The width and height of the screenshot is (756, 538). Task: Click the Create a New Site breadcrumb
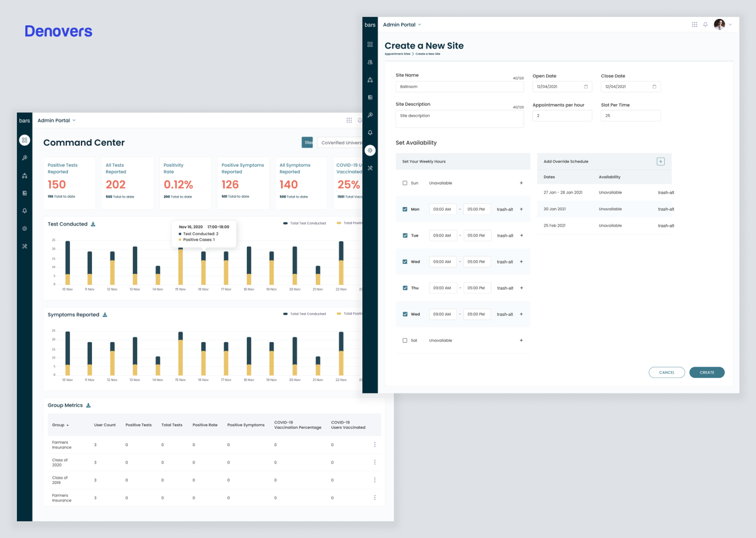(428, 54)
